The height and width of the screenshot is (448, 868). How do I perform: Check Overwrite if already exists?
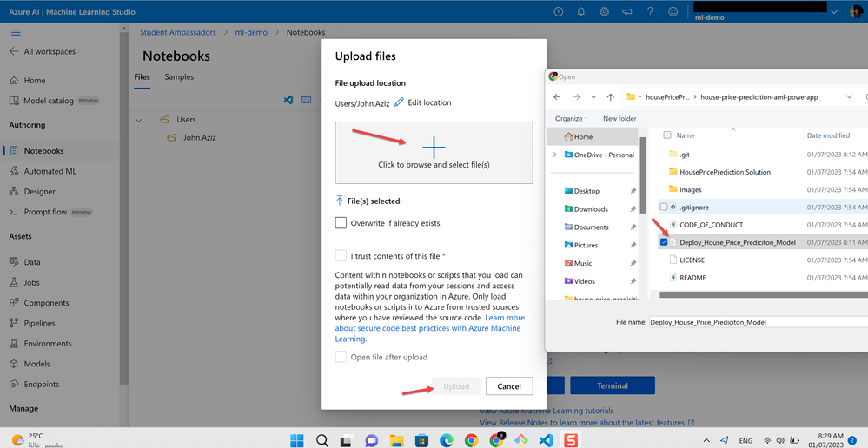341,223
